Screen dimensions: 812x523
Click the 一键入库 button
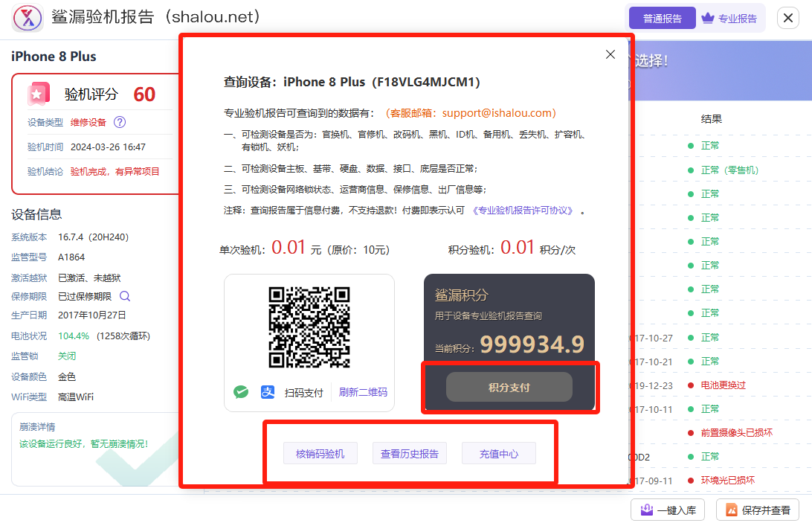667,510
